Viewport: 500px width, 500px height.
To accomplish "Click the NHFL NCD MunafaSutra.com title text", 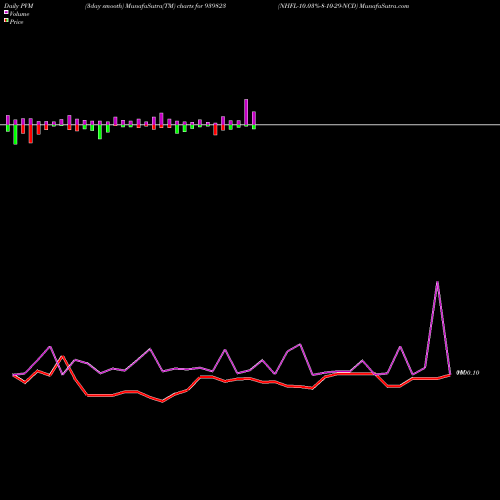I will click(x=343, y=6).
